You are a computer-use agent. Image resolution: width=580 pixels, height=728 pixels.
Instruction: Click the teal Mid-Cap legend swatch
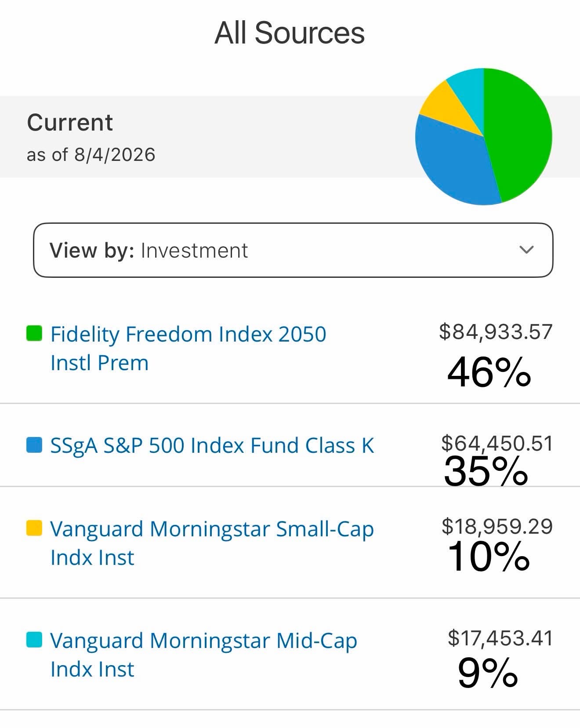(x=34, y=640)
